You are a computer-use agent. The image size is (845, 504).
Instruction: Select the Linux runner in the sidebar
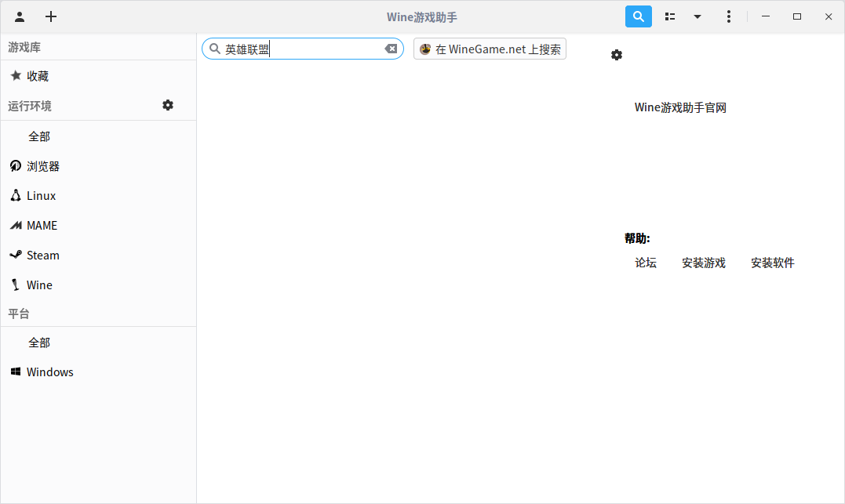point(98,195)
